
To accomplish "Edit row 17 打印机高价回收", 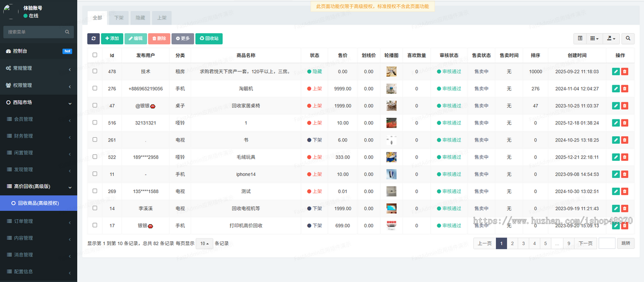I will tap(616, 226).
